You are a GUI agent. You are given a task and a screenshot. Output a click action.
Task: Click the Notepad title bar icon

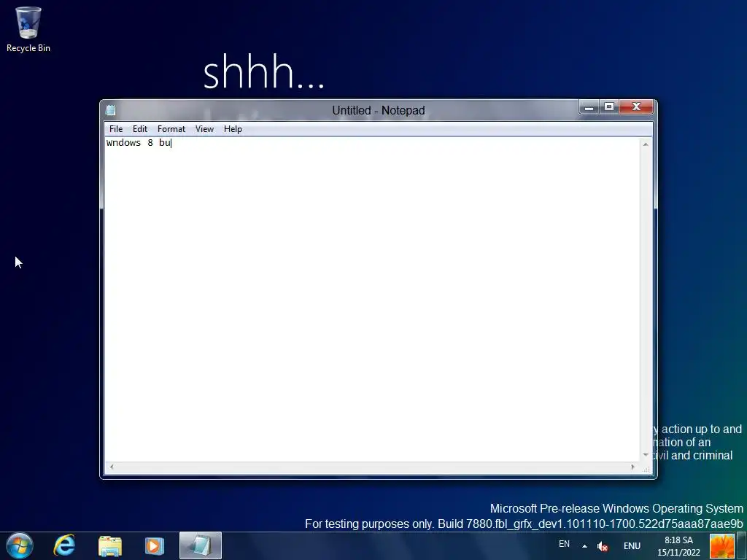(111, 110)
